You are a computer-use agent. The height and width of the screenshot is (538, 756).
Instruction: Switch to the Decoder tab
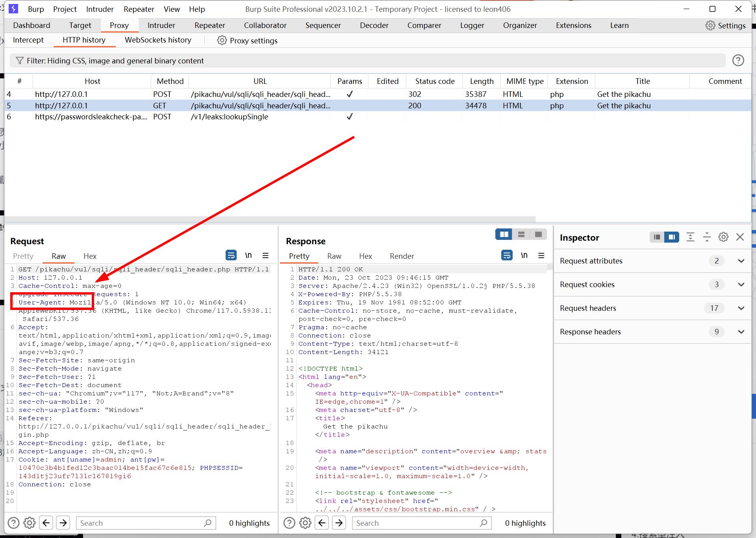pos(374,26)
